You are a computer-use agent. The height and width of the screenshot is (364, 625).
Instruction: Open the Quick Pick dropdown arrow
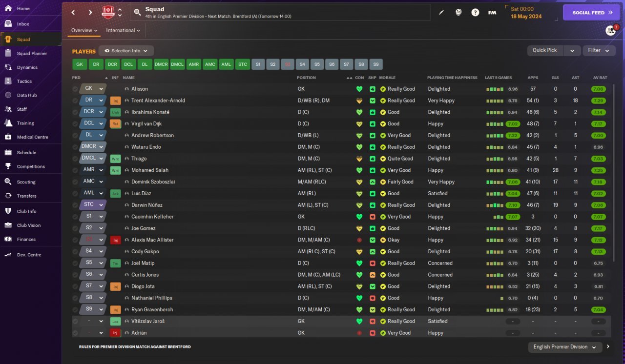[x=572, y=50]
